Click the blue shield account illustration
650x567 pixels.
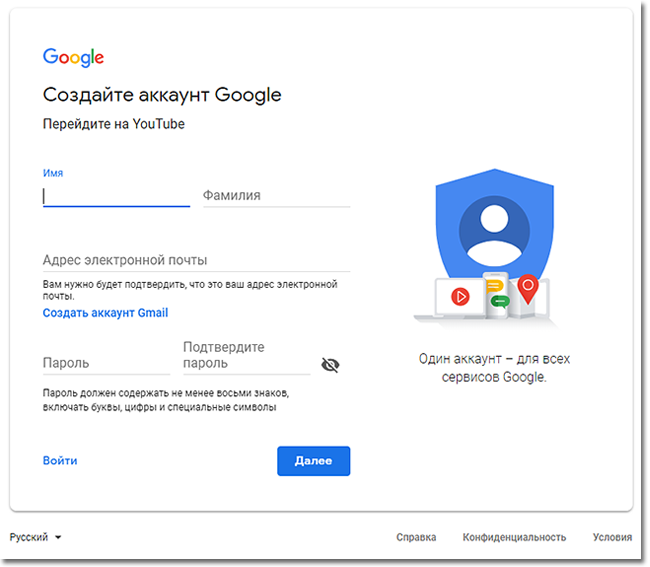[495, 226]
